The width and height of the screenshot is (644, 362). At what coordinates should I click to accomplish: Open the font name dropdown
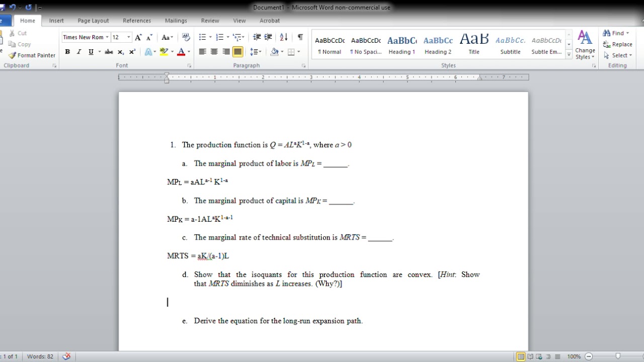(107, 37)
